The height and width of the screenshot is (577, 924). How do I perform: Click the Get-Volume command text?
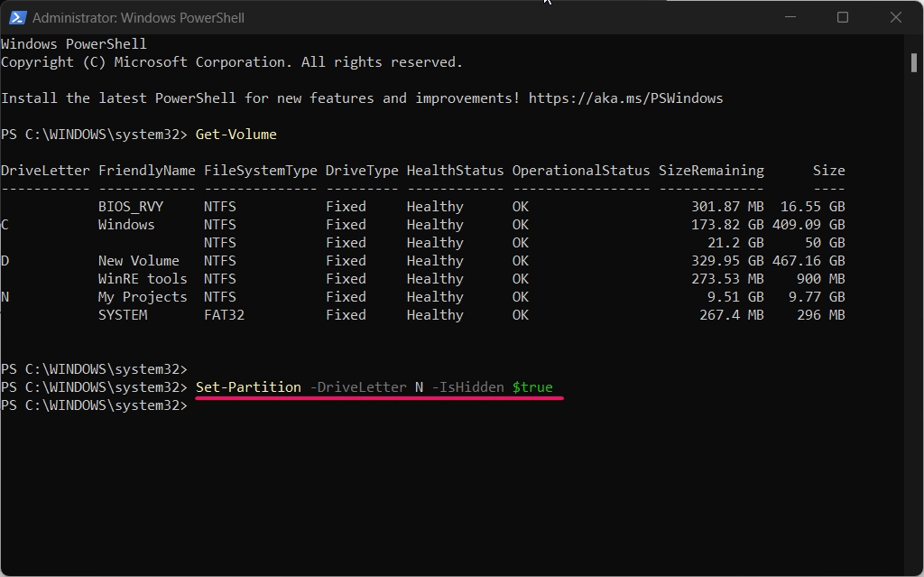coord(236,135)
